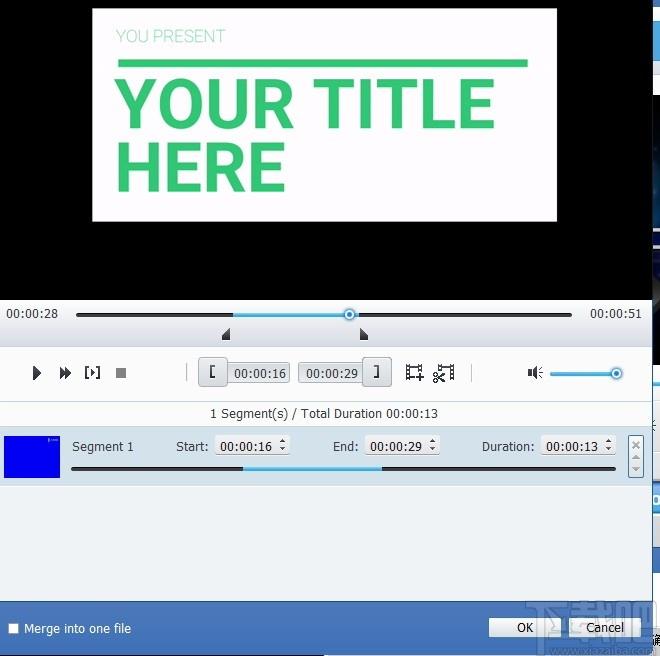Viewport: 660px width, 656px height.
Task: Decrease Segment 1 Start time
Action: pos(282,450)
